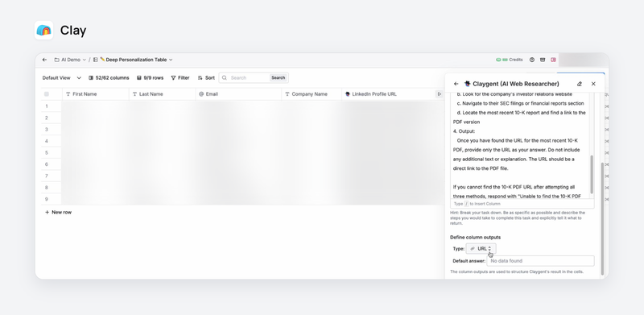Viewport: 644px width, 315px height.
Task: Close the Claygent panel
Action: pyautogui.click(x=593, y=84)
